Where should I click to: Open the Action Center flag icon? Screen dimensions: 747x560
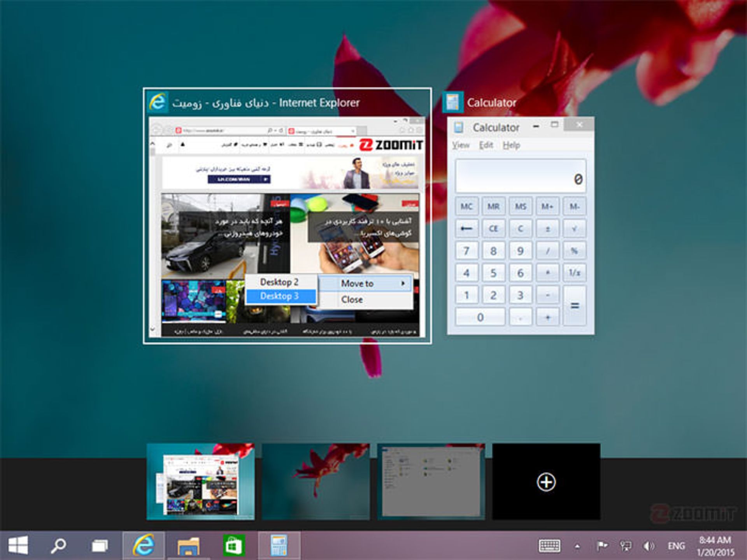tap(602, 546)
